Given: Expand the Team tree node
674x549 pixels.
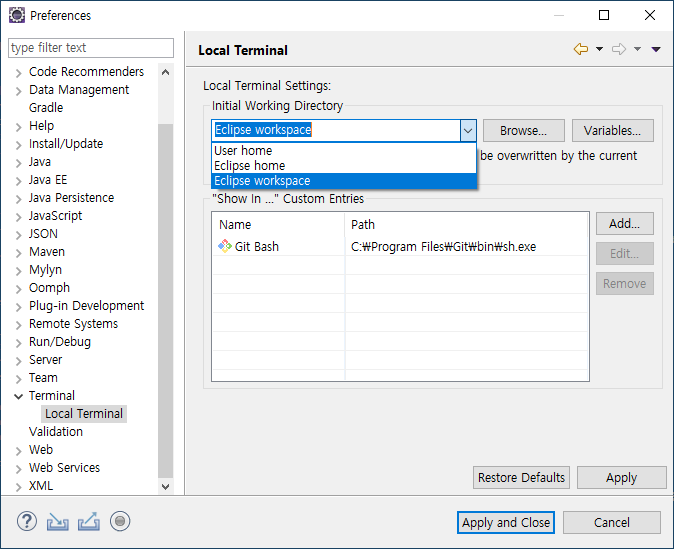Looking at the screenshot, I should (18, 379).
